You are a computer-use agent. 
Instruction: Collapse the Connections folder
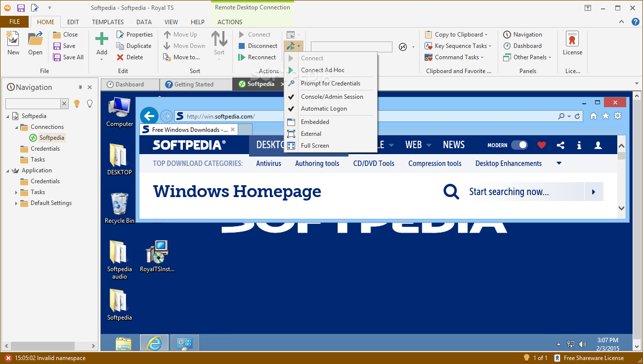[16, 127]
